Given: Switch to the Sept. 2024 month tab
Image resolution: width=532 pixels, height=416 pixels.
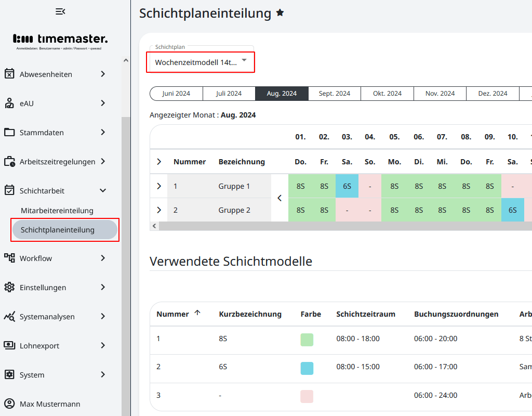Looking at the screenshot, I should coord(334,94).
